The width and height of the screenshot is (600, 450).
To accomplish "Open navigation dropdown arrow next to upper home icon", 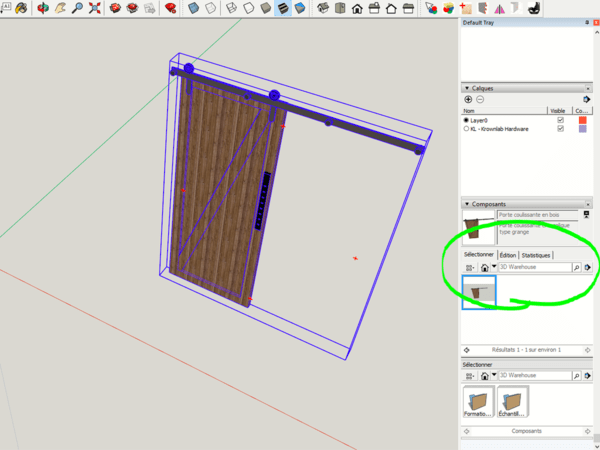I will point(493,268).
